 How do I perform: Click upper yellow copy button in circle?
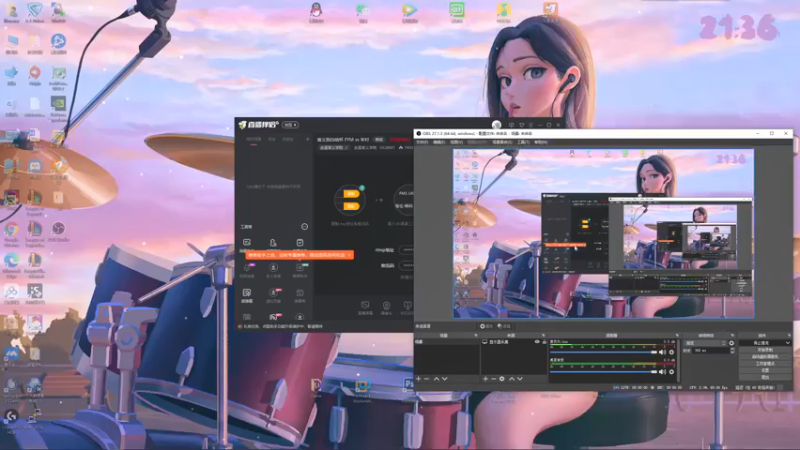pyautogui.click(x=351, y=193)
